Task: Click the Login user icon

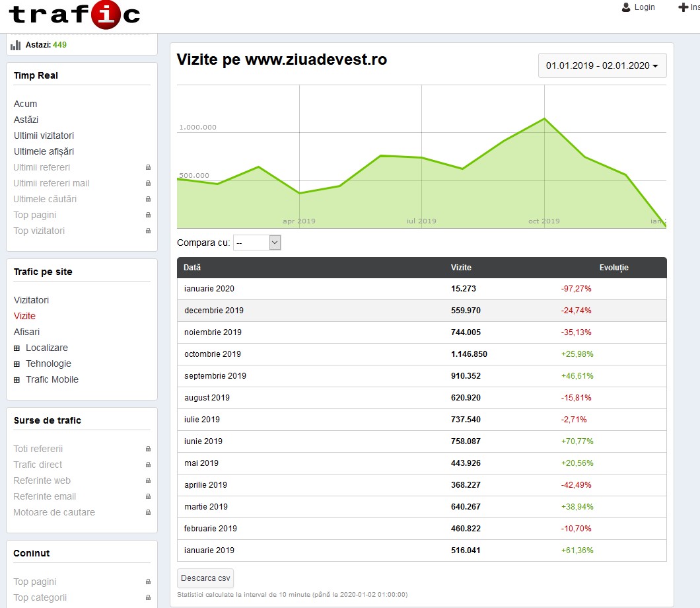Action: tap(626, 7)
